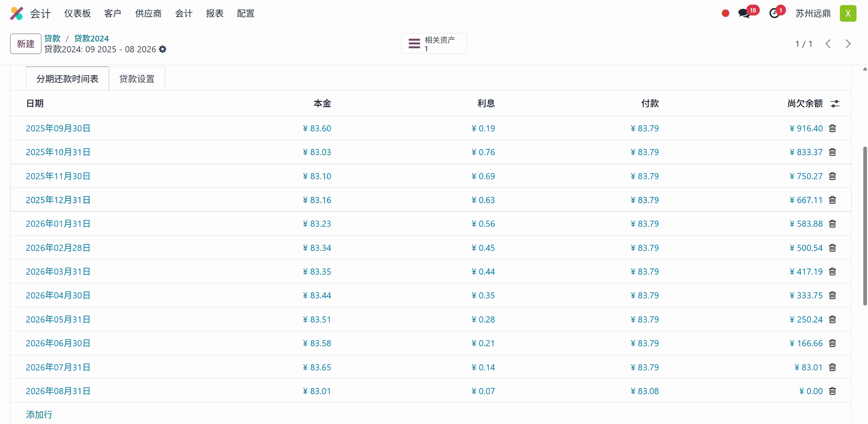Viewport: 868px width, 424px height.
Task: Open the activities clock icon
Action: tap(774, 14)
